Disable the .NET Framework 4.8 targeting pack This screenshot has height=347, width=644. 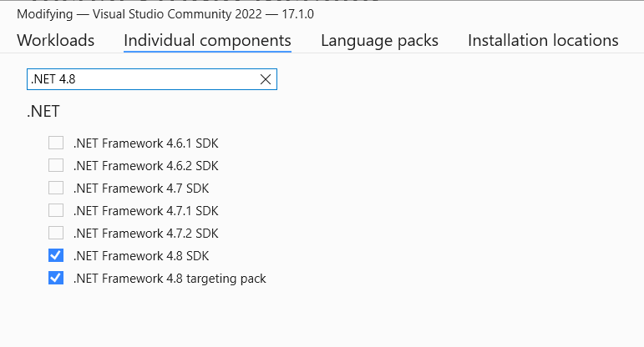(x=56, y=278)
